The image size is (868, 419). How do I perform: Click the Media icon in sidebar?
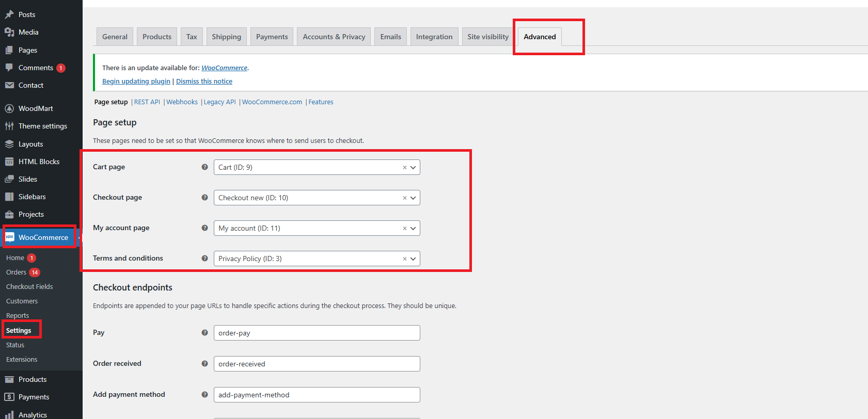(x=9, y=32)
